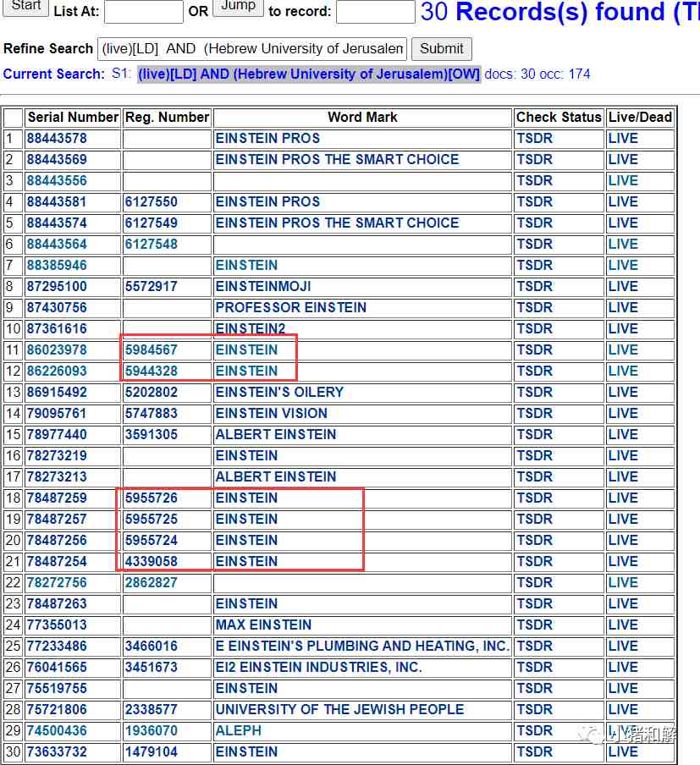Click the Jump button
Screen dimensions: 700x765
click(x=239, y=7)
